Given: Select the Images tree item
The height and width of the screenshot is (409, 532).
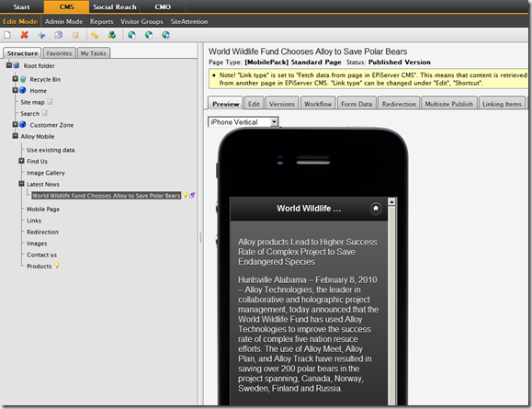Looking at the screenshot, I should tap(37, 243).
